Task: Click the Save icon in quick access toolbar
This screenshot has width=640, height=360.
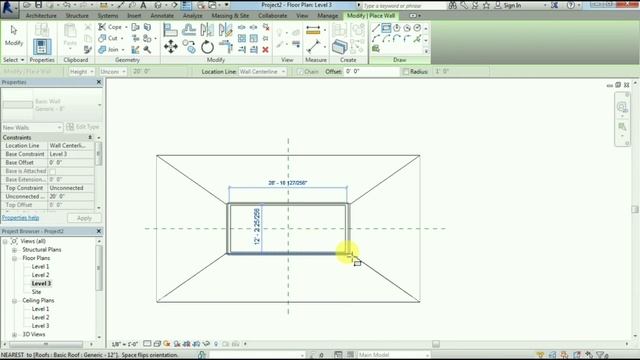Action: 38,5
